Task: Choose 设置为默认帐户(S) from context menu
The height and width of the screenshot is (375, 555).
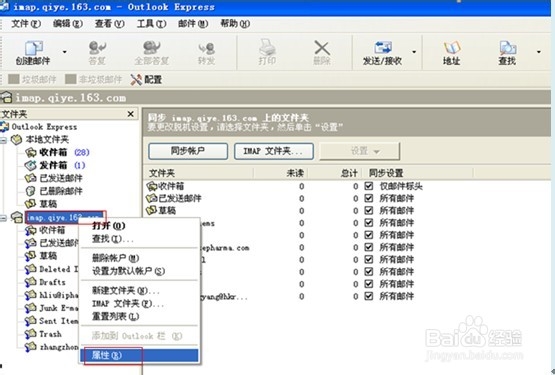Action: click(139, 271)
